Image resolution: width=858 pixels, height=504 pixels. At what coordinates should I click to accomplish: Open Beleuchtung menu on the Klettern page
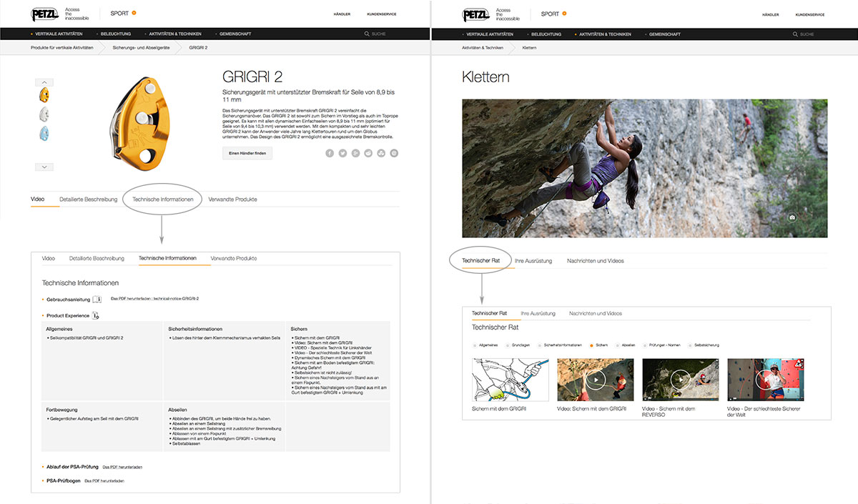[546, 34]
